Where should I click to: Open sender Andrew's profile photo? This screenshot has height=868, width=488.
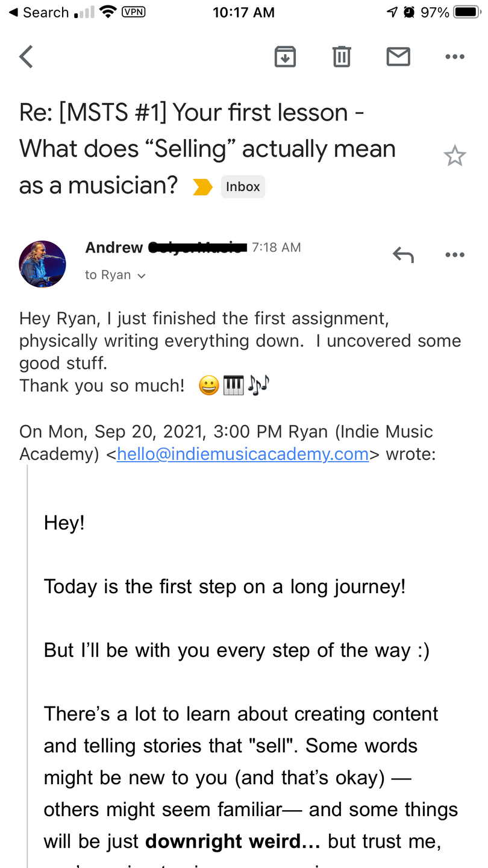[x=43, y=264]
